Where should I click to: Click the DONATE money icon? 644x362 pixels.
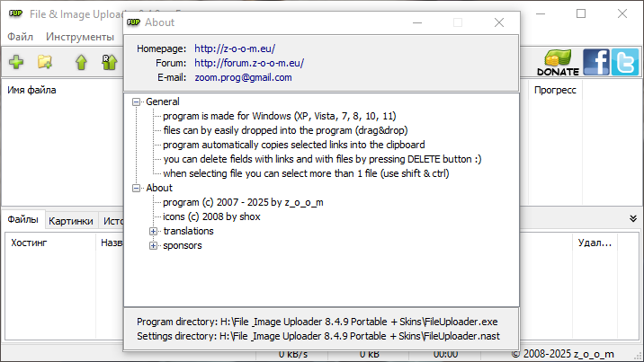(x=558, y=62)
